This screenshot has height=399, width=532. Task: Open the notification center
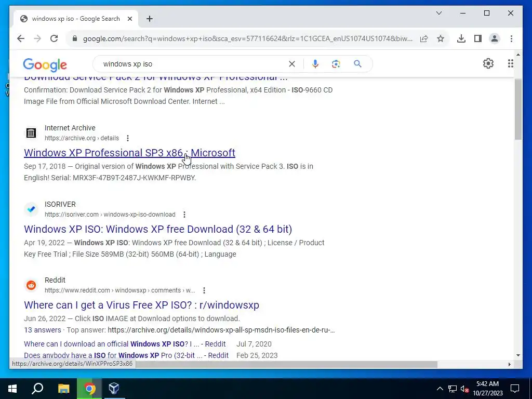[x=515, y=389]
